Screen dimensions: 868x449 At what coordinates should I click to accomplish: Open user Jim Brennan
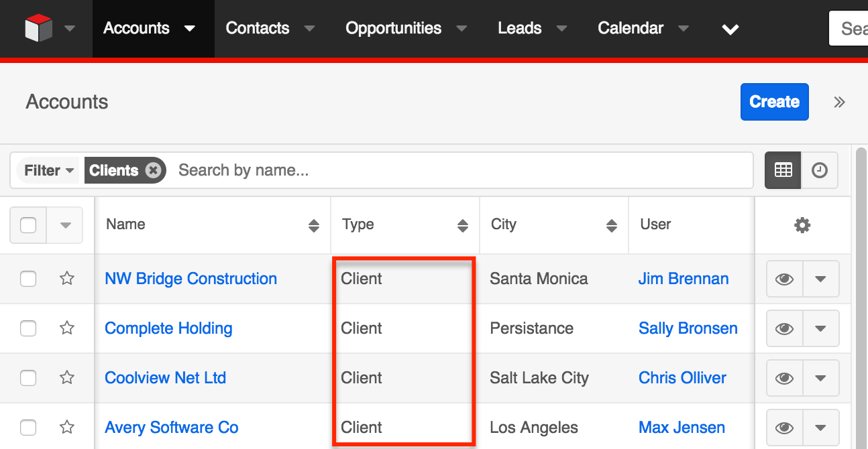coord(684,279)
